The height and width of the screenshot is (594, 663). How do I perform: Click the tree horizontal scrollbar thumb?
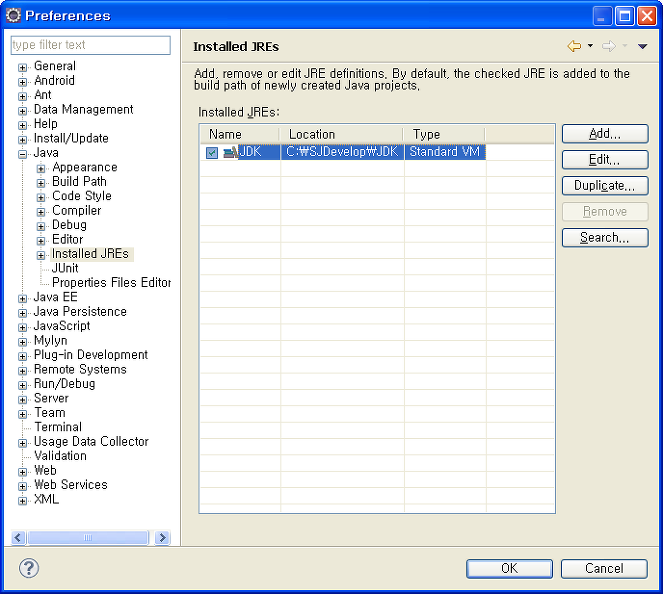click(x=88, y=537)
